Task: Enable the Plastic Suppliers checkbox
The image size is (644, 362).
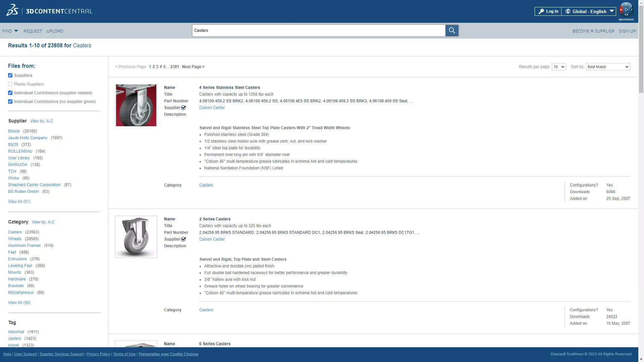Action: tap(10, 84)
